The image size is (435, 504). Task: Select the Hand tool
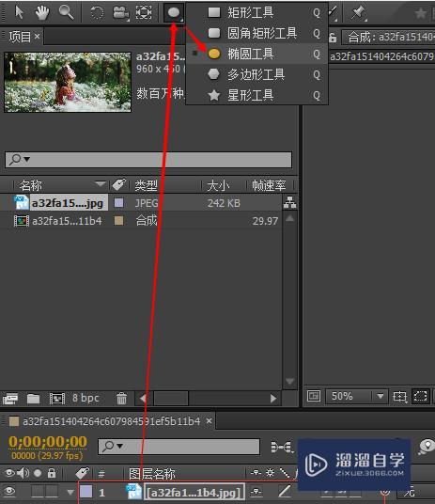pyautogui.click(x=42, y=12)
